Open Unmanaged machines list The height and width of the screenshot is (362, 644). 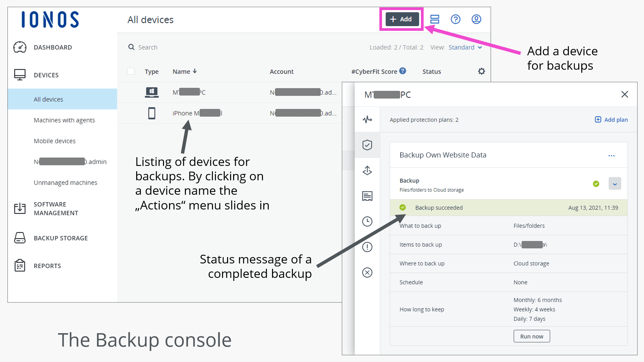coord(65,182)
